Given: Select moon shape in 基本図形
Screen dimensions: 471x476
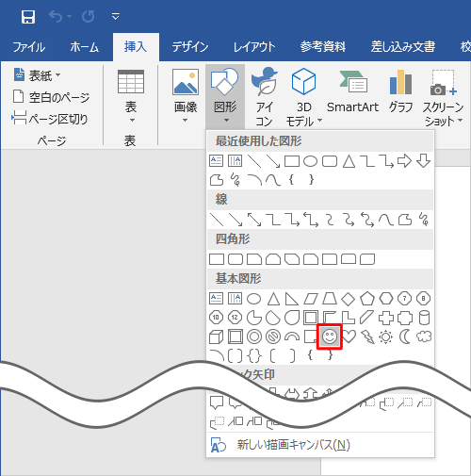Looking at the screenshot, I should coord(405,336).
